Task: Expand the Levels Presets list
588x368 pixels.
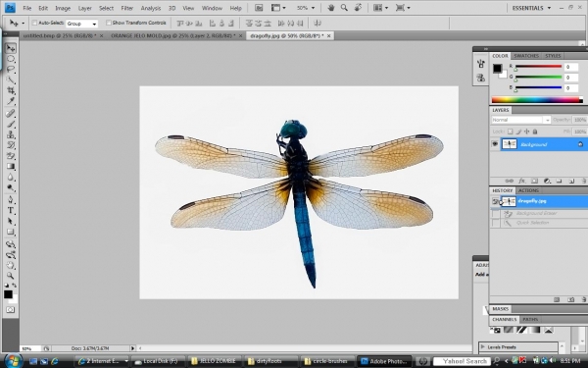Action: pos(483,347)
